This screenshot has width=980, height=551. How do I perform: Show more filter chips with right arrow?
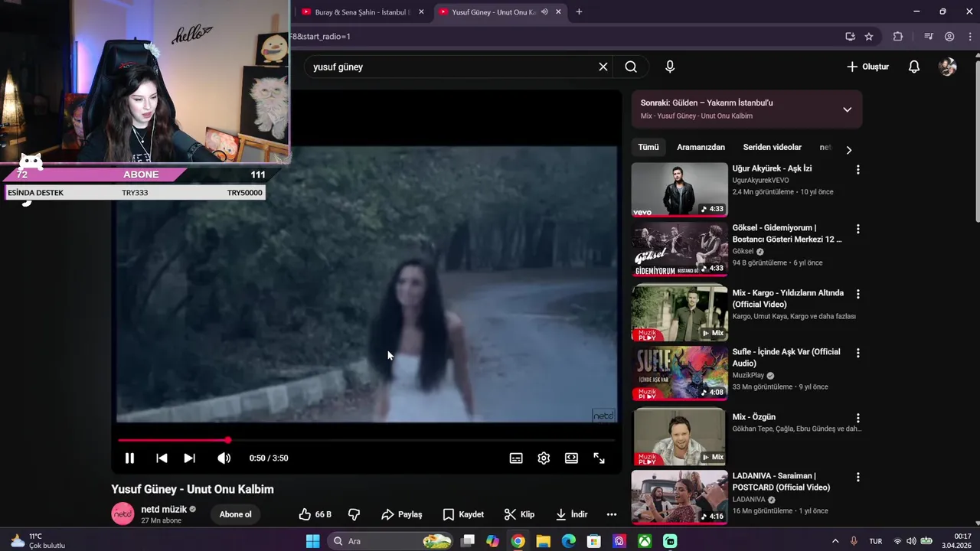(848, 149)
